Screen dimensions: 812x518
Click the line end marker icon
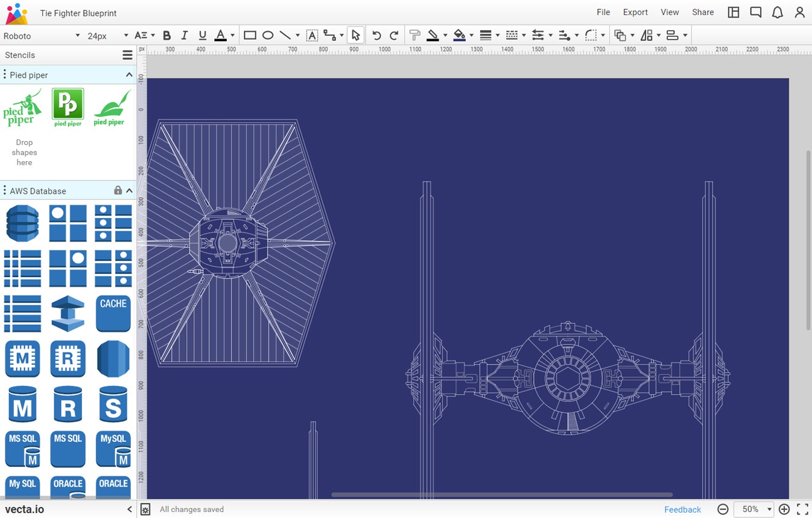564,36
